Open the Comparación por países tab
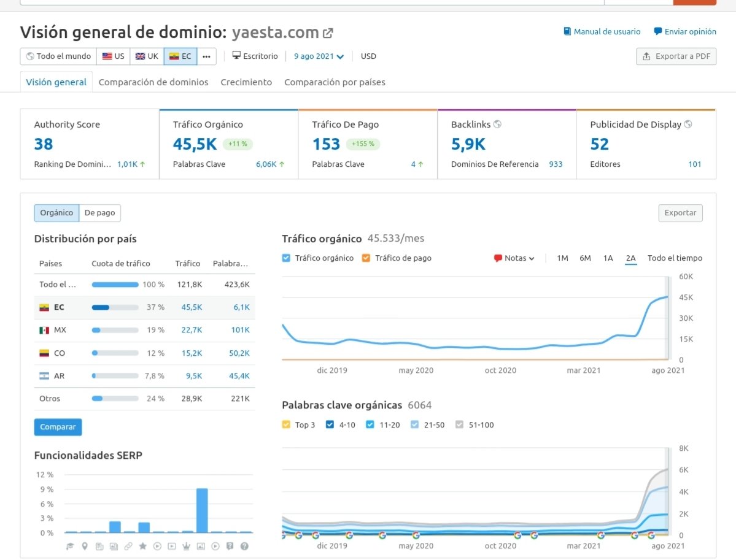Screen dimensions: 736x560 click(335, 82)
